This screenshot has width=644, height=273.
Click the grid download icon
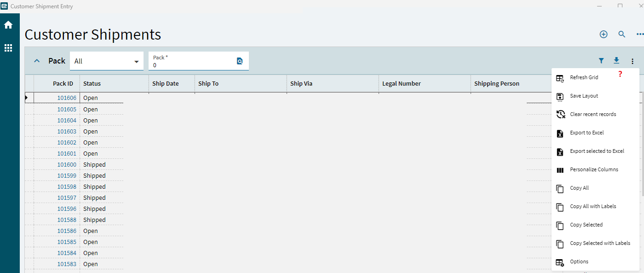616,61
